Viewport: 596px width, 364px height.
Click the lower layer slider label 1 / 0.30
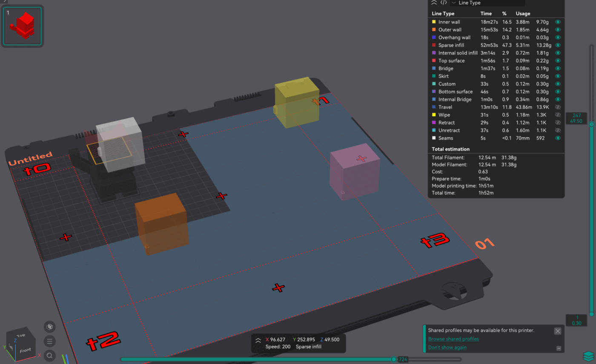(577, 320)
